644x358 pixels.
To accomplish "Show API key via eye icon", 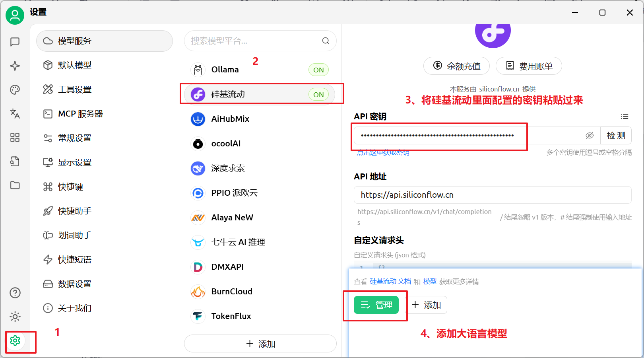I will pos(590,136).
